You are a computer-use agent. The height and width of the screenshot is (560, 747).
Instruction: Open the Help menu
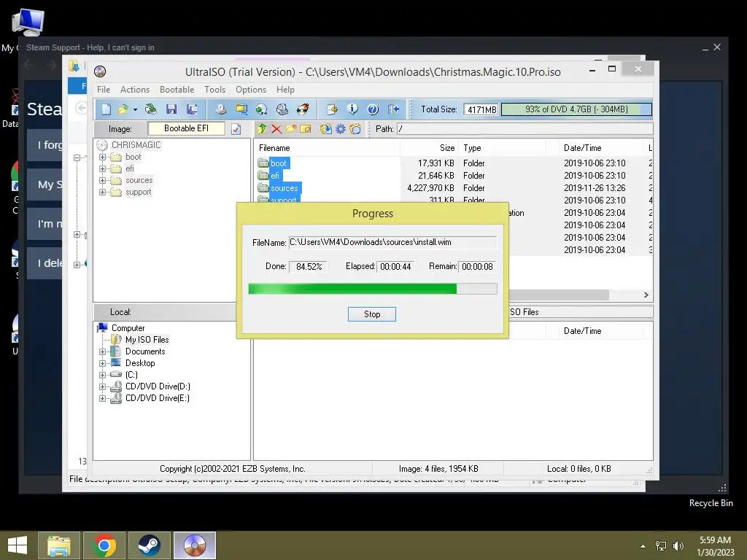point(285,90)
